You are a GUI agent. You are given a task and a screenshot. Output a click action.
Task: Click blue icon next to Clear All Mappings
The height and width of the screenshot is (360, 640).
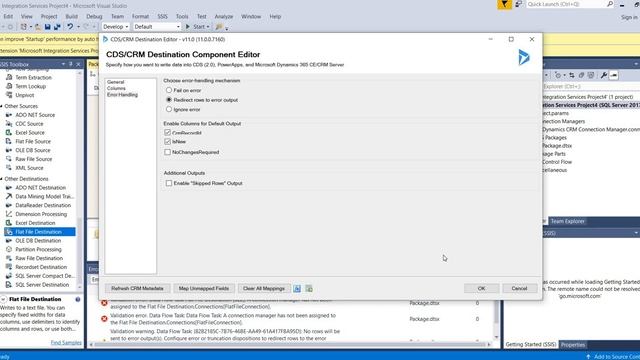pyautogui.click(x=297, y=289)
